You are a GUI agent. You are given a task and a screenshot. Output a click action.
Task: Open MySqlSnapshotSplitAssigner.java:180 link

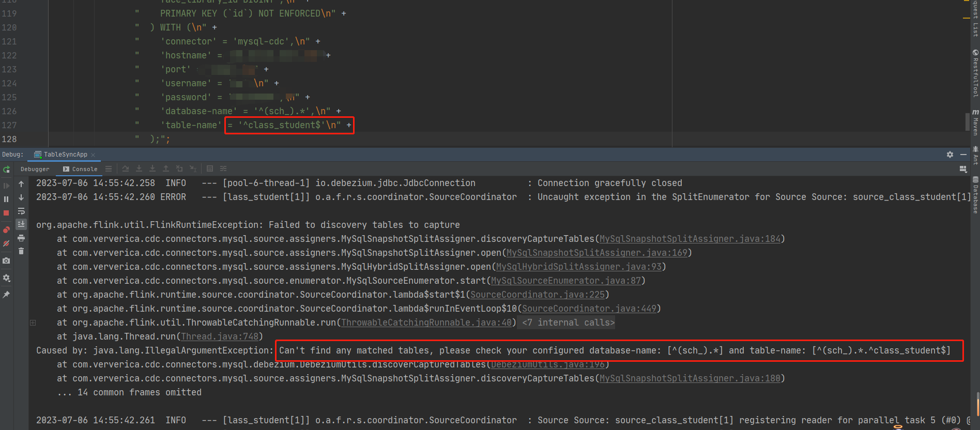pos(690,378)
